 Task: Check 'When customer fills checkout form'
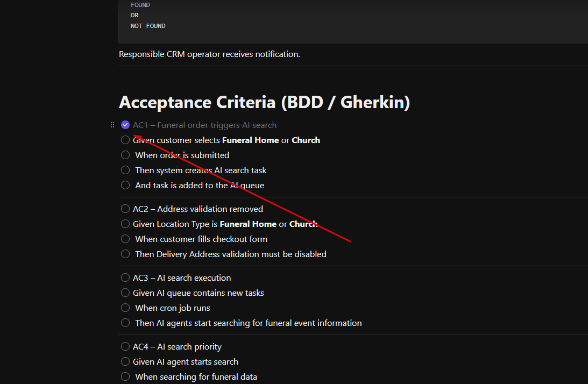pyautogui.click(x=125, y=239)
